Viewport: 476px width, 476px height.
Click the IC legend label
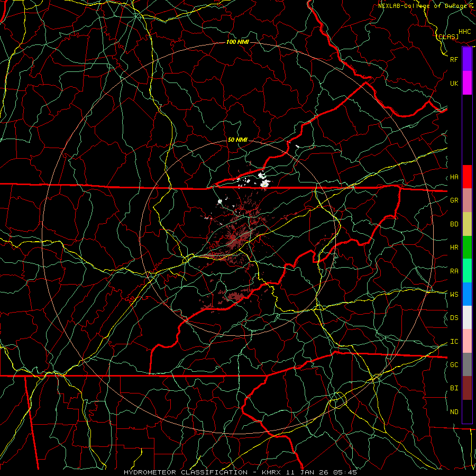coord(454,342)
